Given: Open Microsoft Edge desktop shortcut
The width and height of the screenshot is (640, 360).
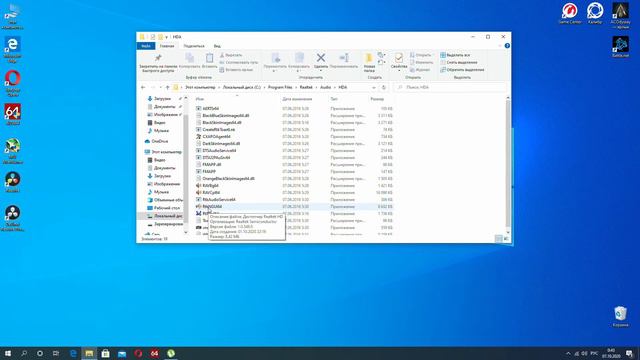Looking at the screenshot, I should click(13, 50).
